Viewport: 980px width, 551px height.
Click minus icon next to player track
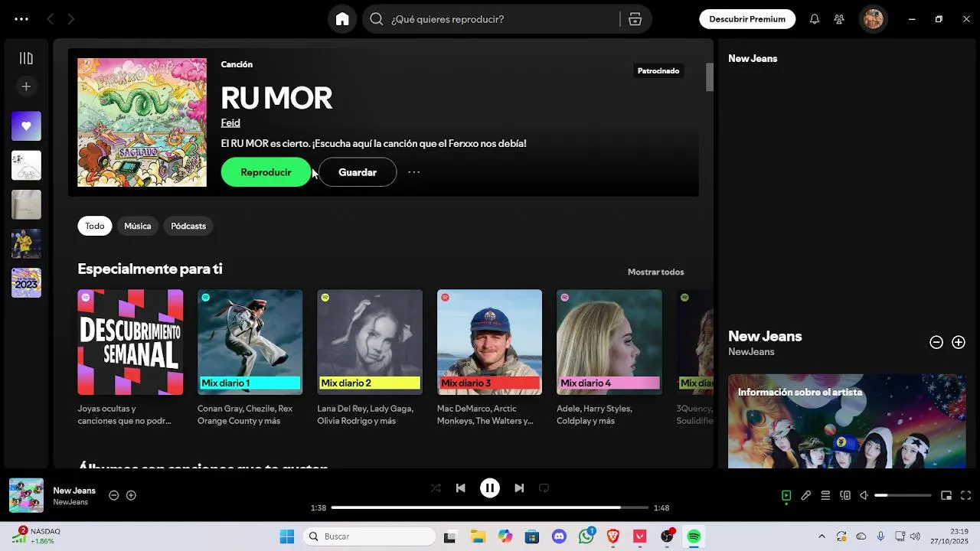point(113,495)
